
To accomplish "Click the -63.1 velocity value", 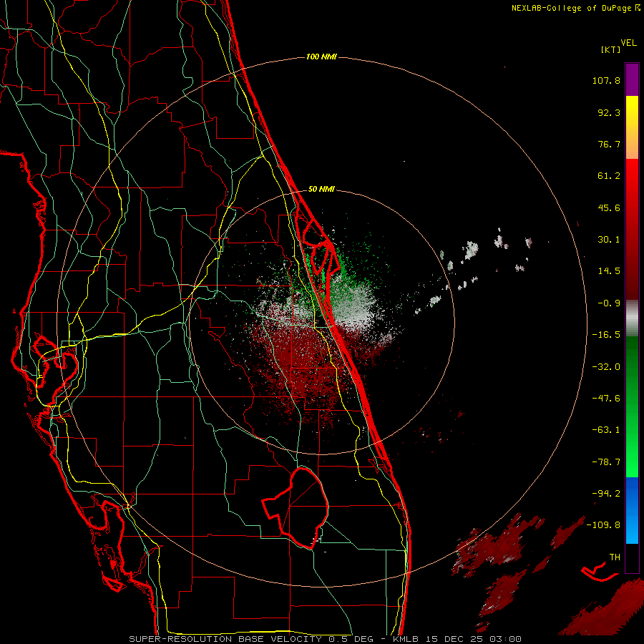I will [606, 430].
